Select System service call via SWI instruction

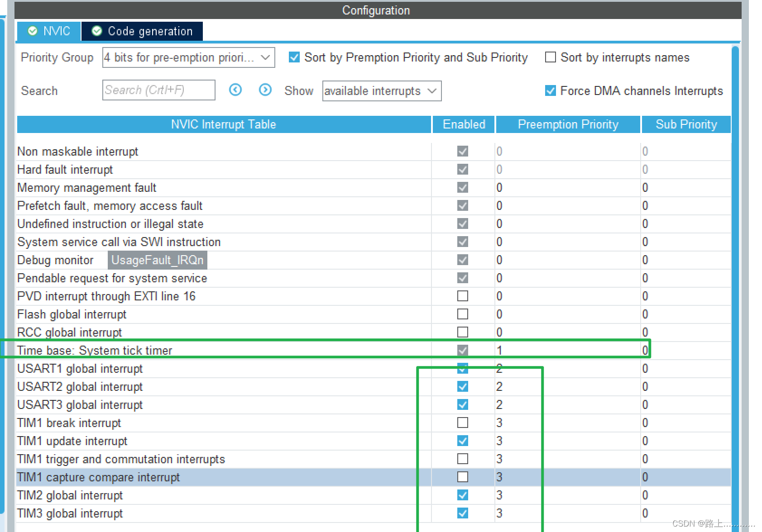[374, 242]
